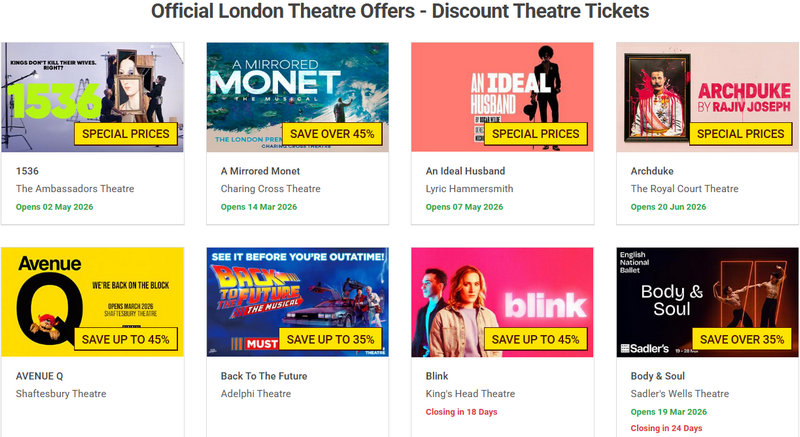Open the Archduke title link
This screenshot has width=800, height=437.
point(652,171)
